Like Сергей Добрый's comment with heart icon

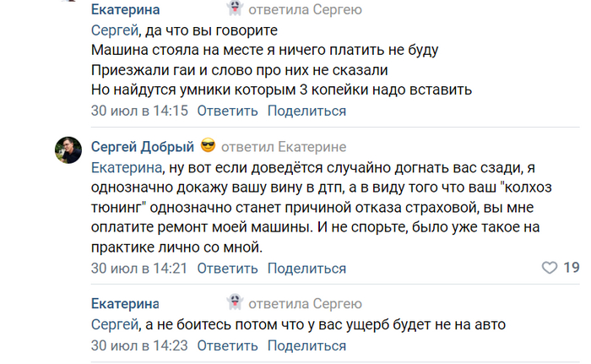click(x=549, y=269)
